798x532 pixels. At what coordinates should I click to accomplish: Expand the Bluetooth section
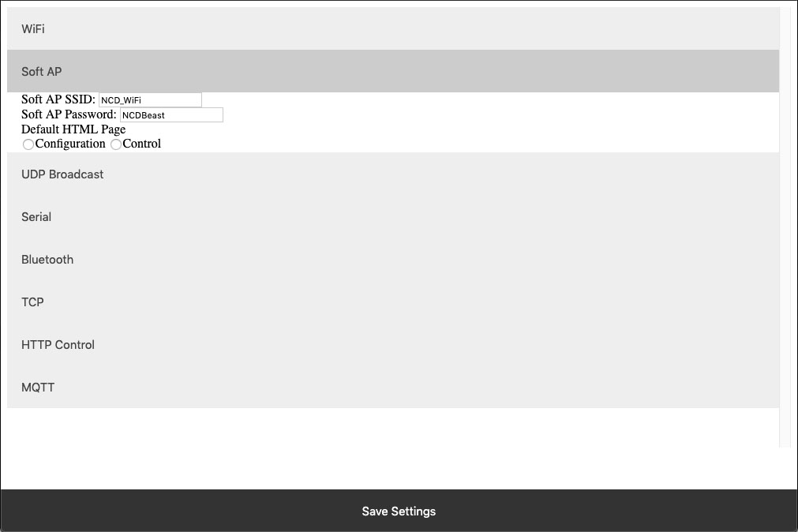click(x=393, y=260)
